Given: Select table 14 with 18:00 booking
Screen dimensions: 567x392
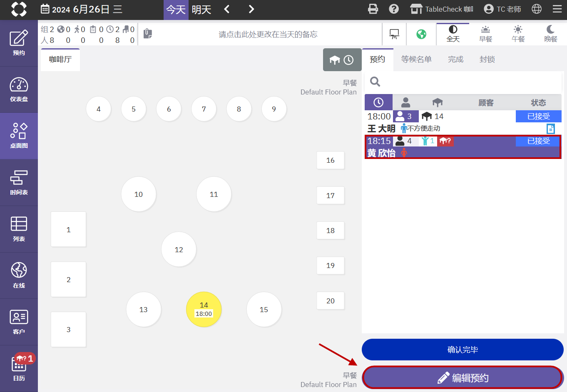Looking at the screenshot, I should pos(204,309).
